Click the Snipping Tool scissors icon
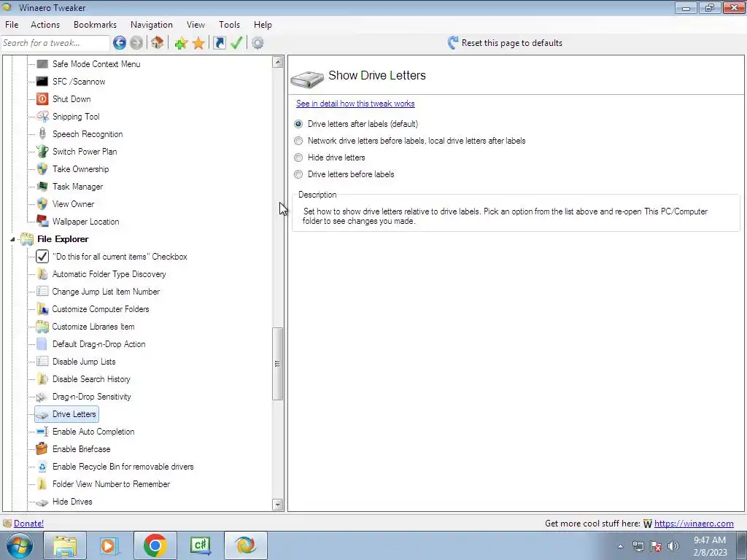The image size is (747, 560). click(x=42, y=117)
